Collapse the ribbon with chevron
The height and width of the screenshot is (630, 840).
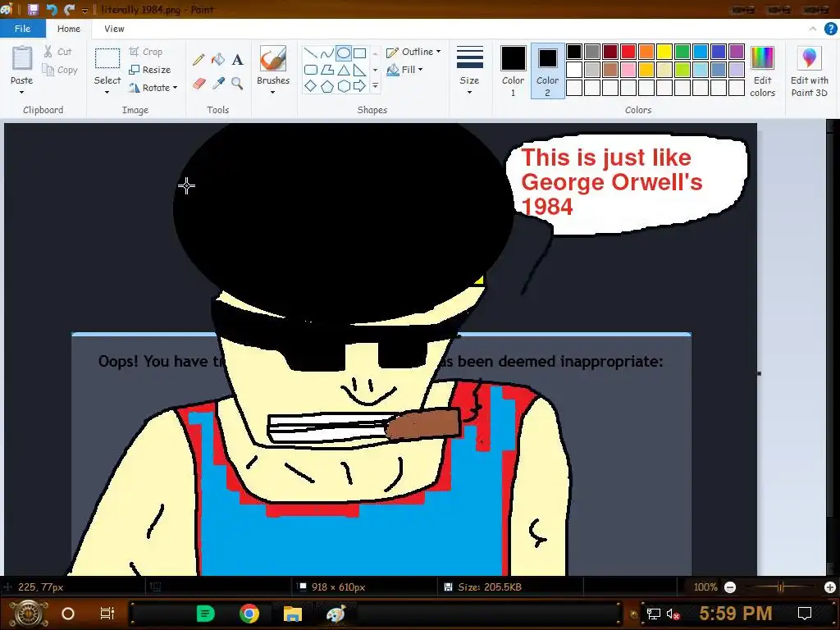pyautogui.click(x=813, y=29)
